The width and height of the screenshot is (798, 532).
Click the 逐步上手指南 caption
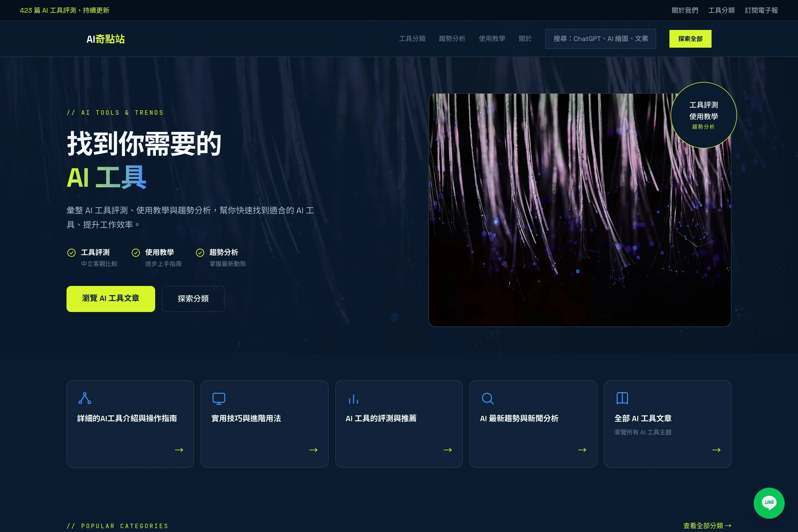click(x=163, y=264)
